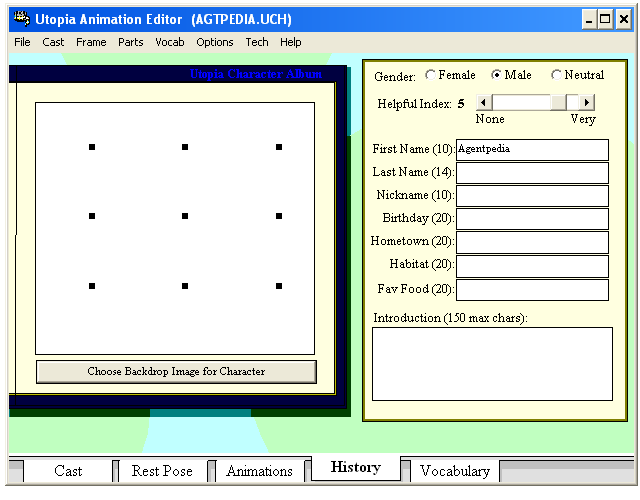640x500 pixels.
Task: Click the Utopia app icon in title bar
Action: tap(20, 19)
